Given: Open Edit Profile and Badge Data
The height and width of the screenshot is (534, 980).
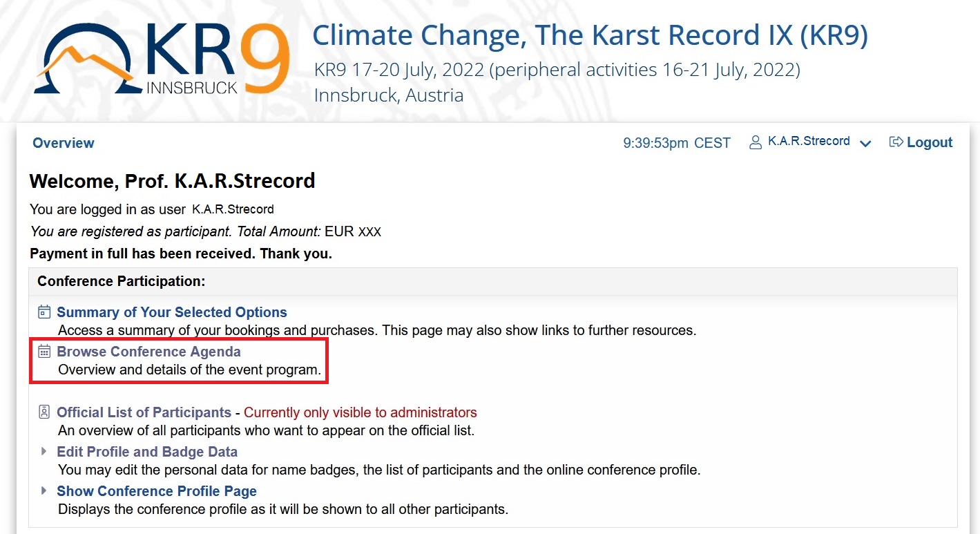Looking at the screenshot, I should click(147, 452).
